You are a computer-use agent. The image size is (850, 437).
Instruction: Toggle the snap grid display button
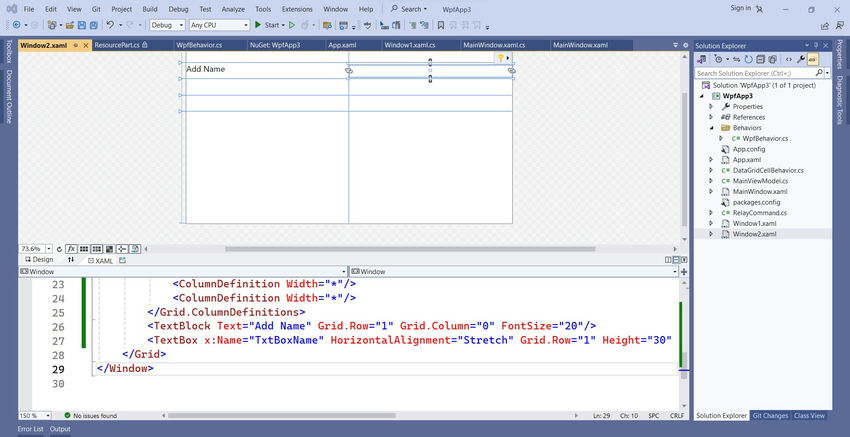click(x=84, y=249)
